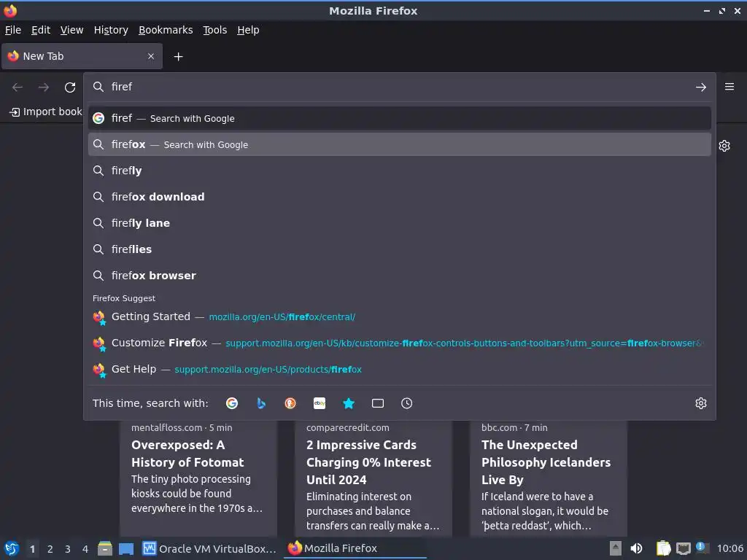Click Mozilla Firefox taskbar window button
The height and width of the screenshot is (560, 747).
355,548
